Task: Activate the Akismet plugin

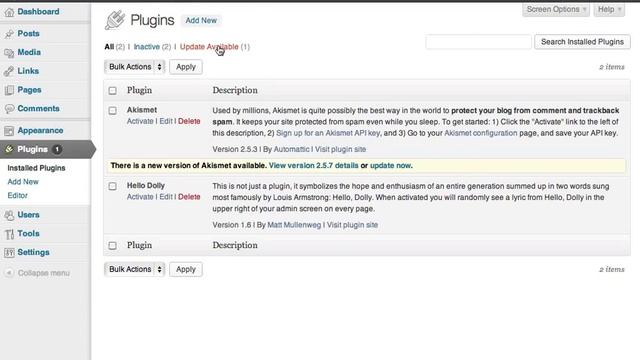Action: click(140, 122)
